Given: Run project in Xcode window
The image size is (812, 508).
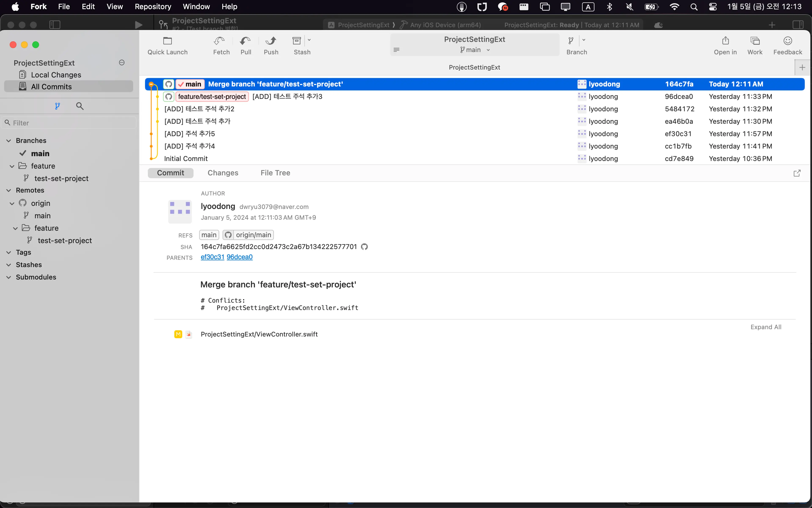Looking at the screenshot, I should point(138,25).
